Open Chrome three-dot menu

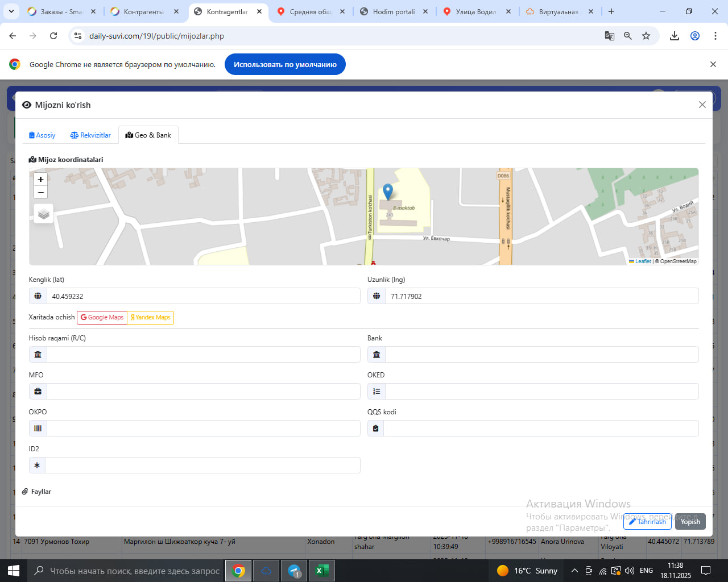(x=715, y=36)
